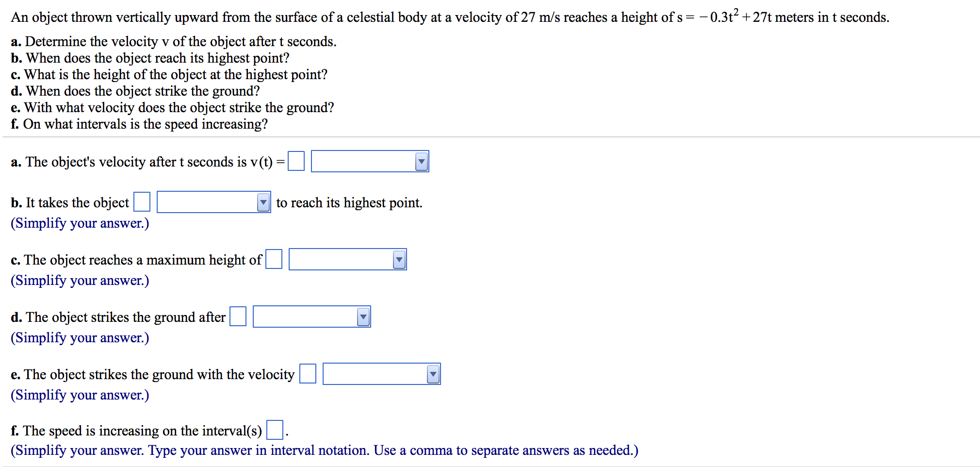The image size is (980, 467).
Task: Click "(Simplify your answer.)" hint under part b
Action: 80,223
